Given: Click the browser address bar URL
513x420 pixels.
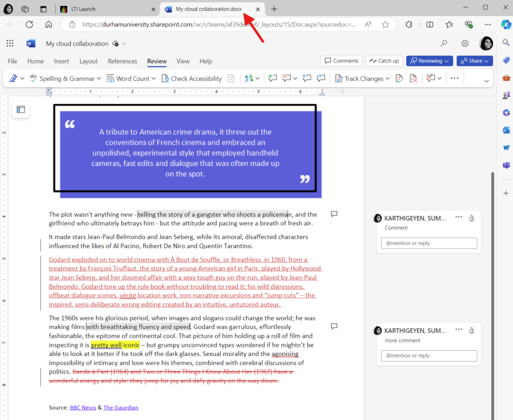Looking at the screenshot, I should pos(219,24).
